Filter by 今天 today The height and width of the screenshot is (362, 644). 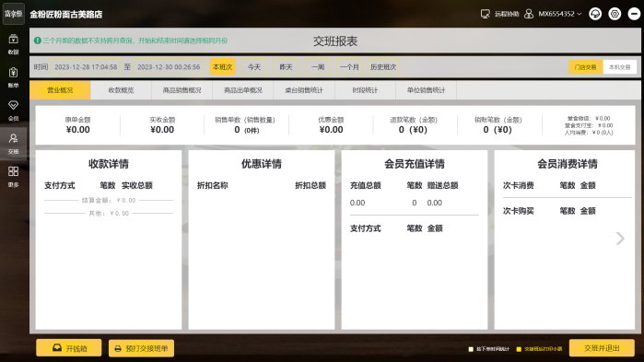[254, 67]
